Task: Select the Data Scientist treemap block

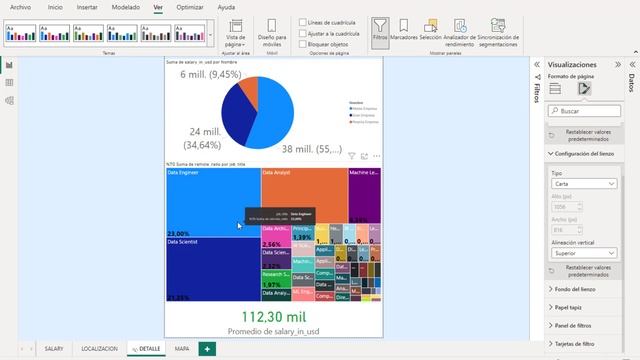Action: coord(213,269)
